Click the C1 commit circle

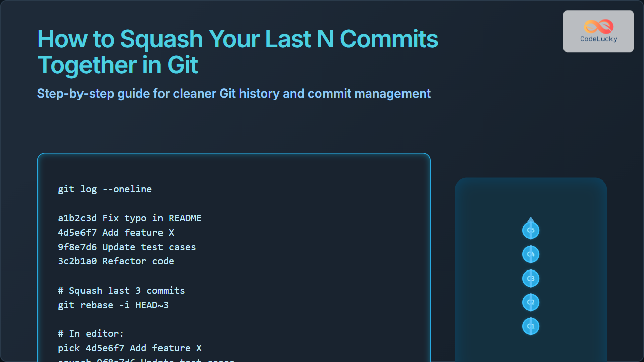(531, 326)
